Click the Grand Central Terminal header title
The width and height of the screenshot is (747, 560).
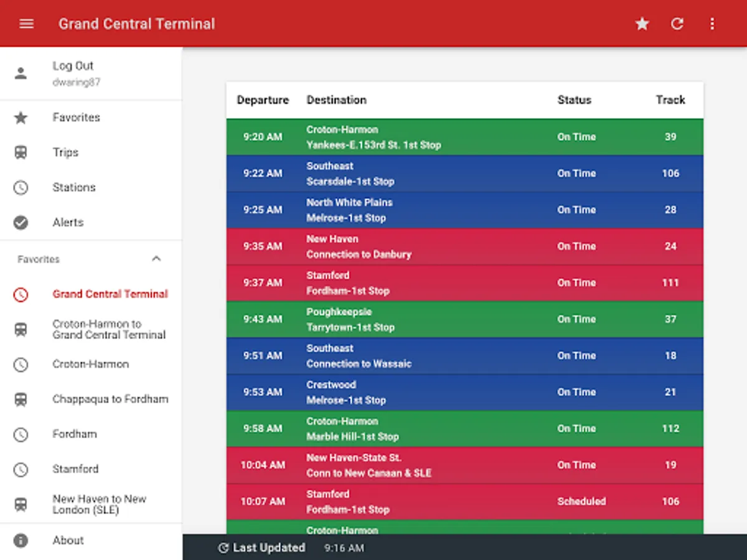(x=136, y=24)
